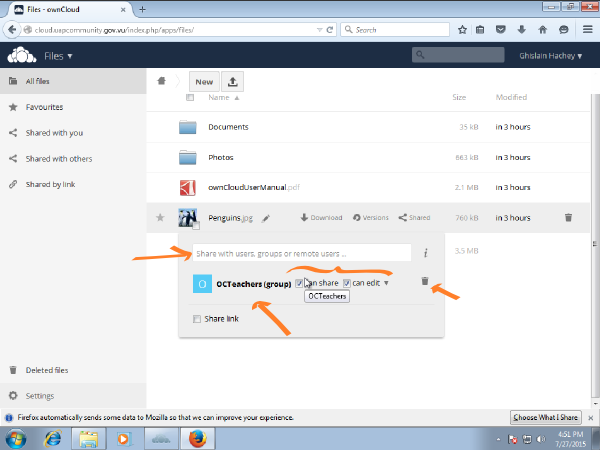Click the ownCloud logo icon
The width and height of the screenshot is (600, 450).
click(x=22, y=55)
